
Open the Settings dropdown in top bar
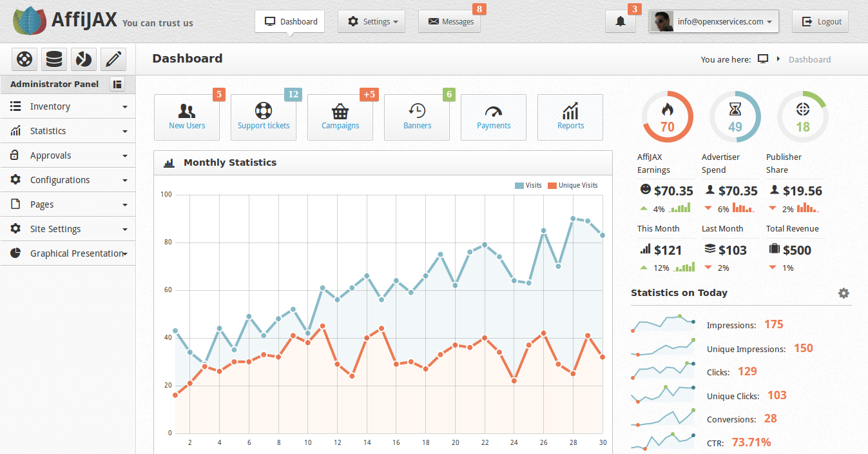372,21
